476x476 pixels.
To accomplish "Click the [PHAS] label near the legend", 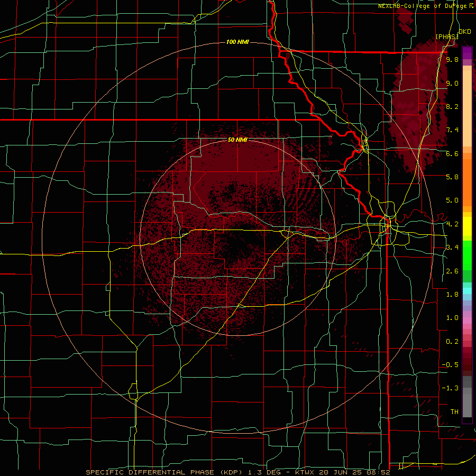I will [447, 36].
